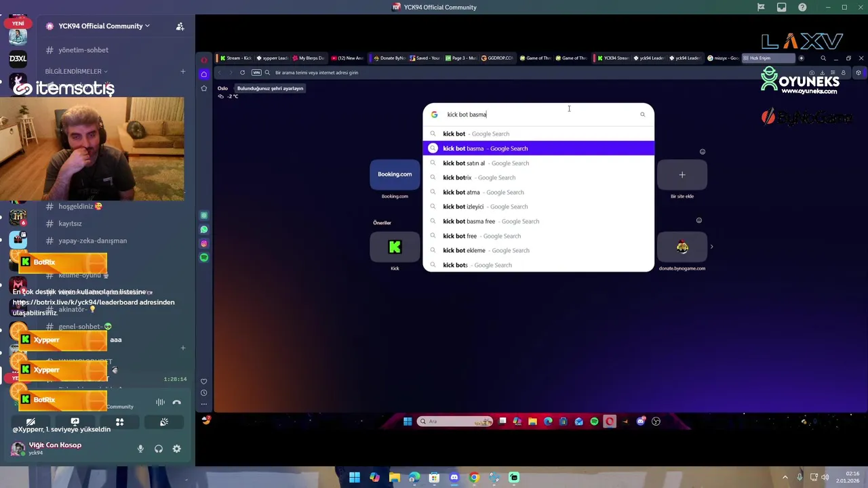Switch to the 'Stream - Kick' tab
The image size is (868, 488).
[x=236, y=58]
